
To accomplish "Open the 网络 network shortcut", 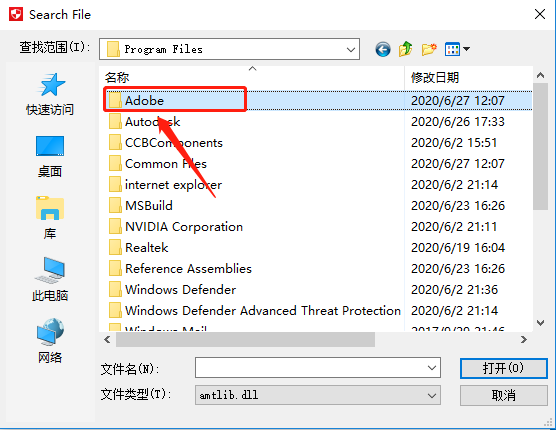I will 50,341.
